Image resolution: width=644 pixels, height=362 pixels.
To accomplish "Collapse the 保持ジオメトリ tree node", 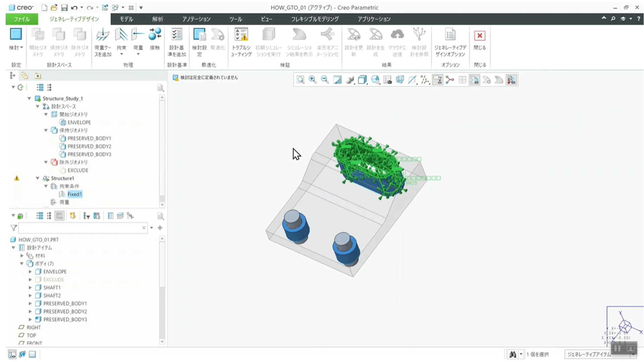I will (46, 130).
